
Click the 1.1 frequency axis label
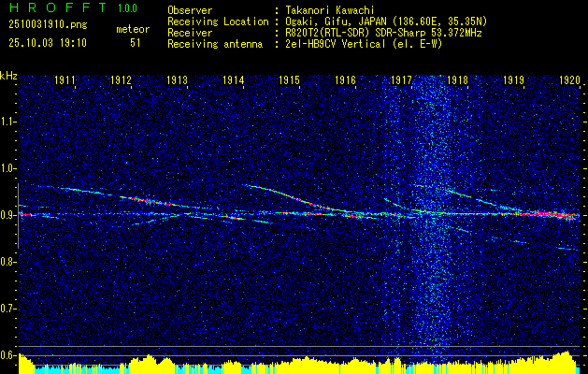point(7,122)
